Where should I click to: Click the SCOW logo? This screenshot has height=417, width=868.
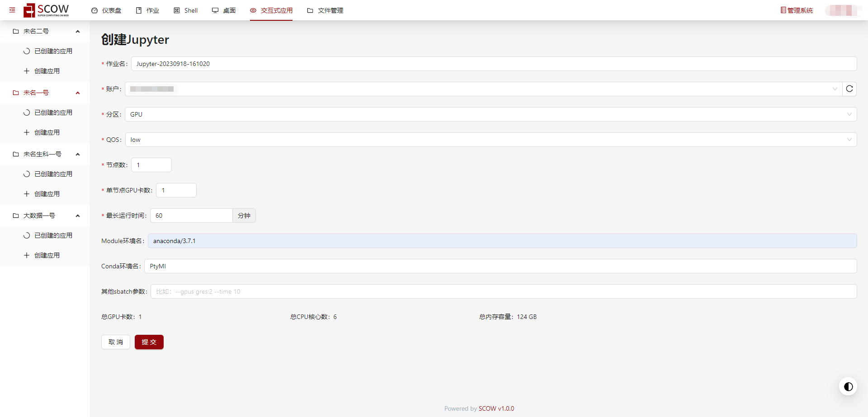pos(47,10)
